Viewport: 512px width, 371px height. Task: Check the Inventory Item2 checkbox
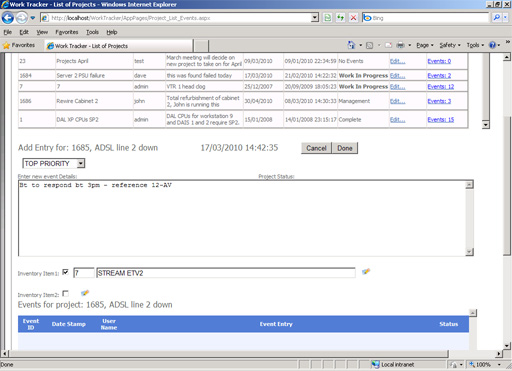click(65, 294)
